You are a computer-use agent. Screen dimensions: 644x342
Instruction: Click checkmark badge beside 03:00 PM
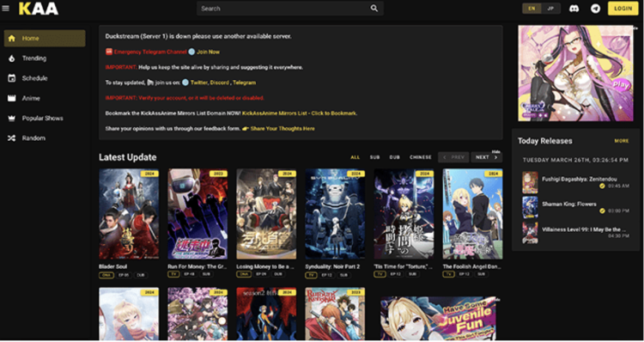coord(602,211)
